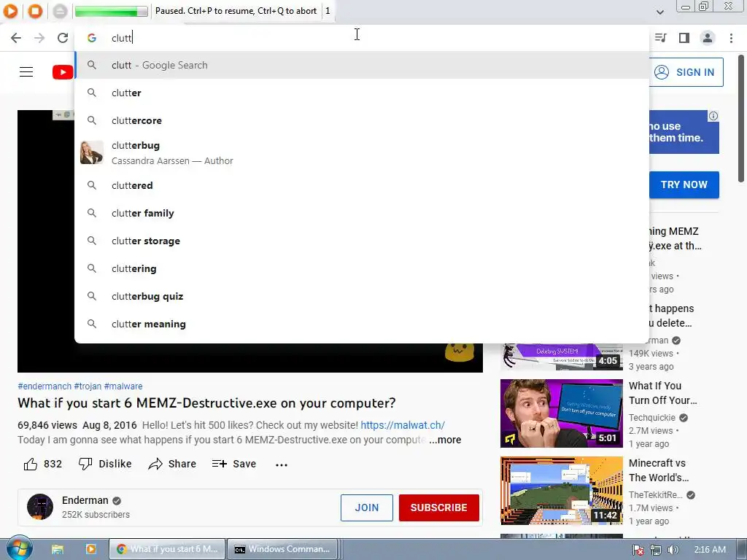This screenshot has width=747, height=560.
Task: Select the 'clutter storage' suggestion
Action: point(362,241)
